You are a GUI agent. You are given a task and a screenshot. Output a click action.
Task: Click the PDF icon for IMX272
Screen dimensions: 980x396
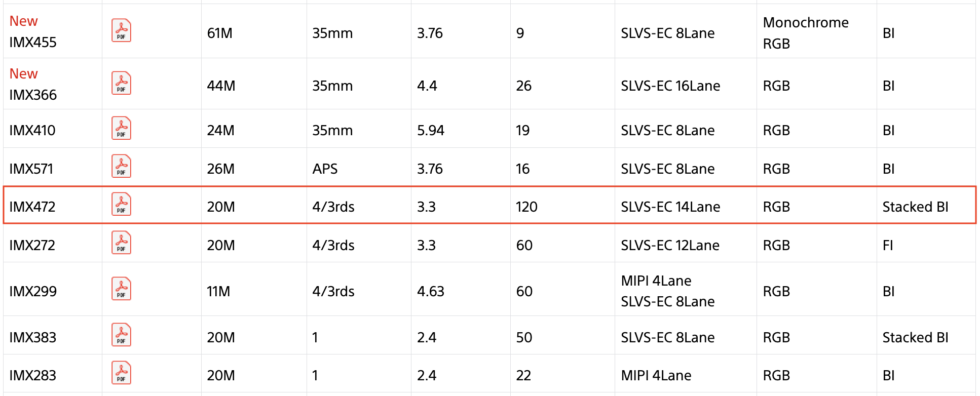click(x=121, y=243)
